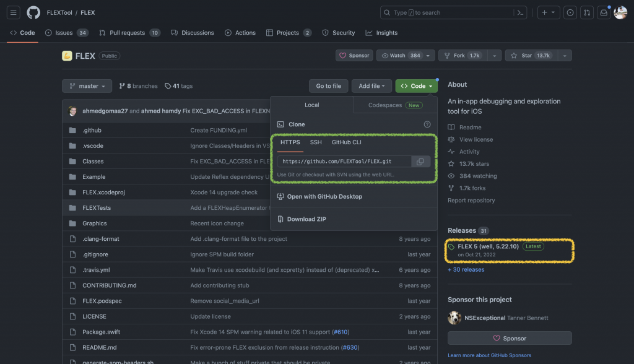Open the FLEX 5 latest release
Viewport: 634px width, 364px height.
(488, 246)
